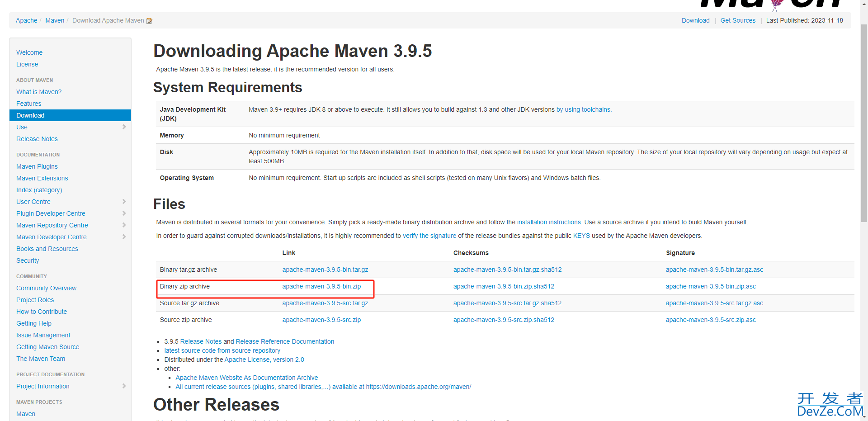Expand the User Centre chevron
Image resolution: width=868 pixels, height=421 pixels.
click(124, 202)
